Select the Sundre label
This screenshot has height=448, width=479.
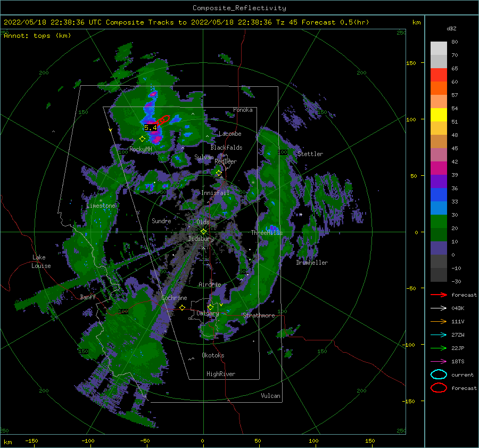pyautogui.click(x=161, y=221)
